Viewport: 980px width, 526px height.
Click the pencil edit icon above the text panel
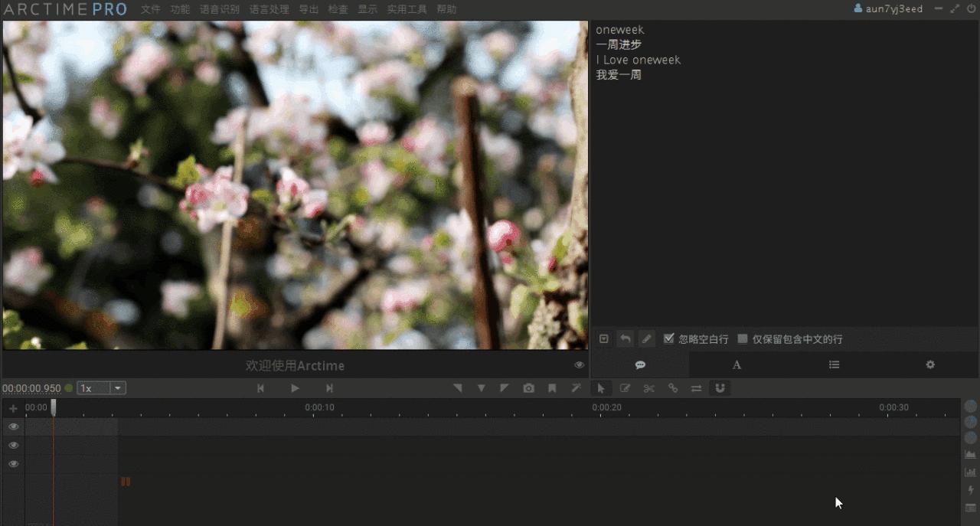pos(646,338)
